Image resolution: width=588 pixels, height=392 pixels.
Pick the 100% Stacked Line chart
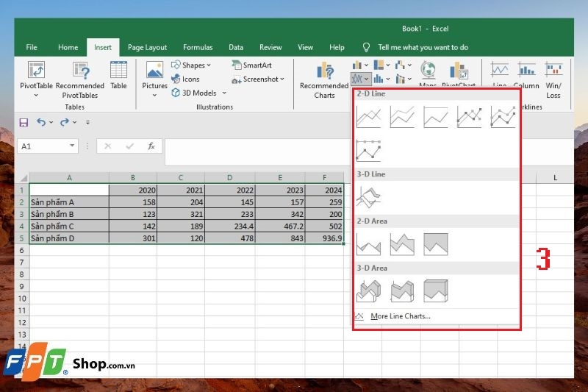(435, 117)
